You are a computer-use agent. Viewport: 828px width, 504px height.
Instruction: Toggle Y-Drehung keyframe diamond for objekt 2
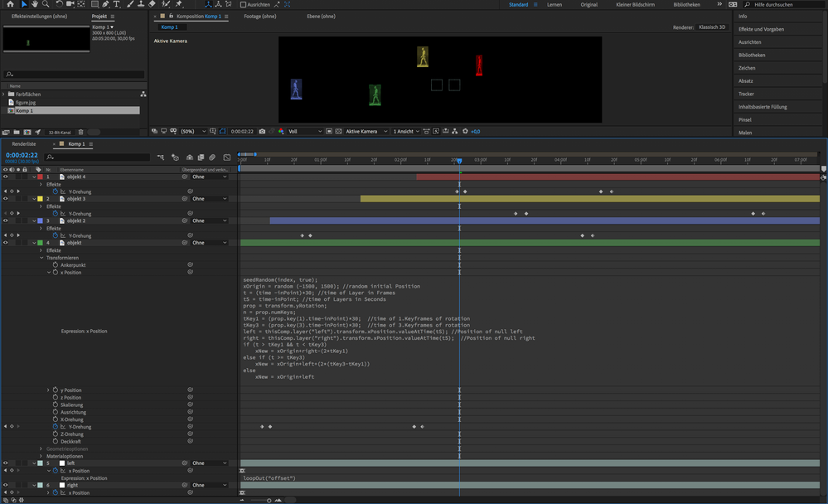[x=12, y=235]
